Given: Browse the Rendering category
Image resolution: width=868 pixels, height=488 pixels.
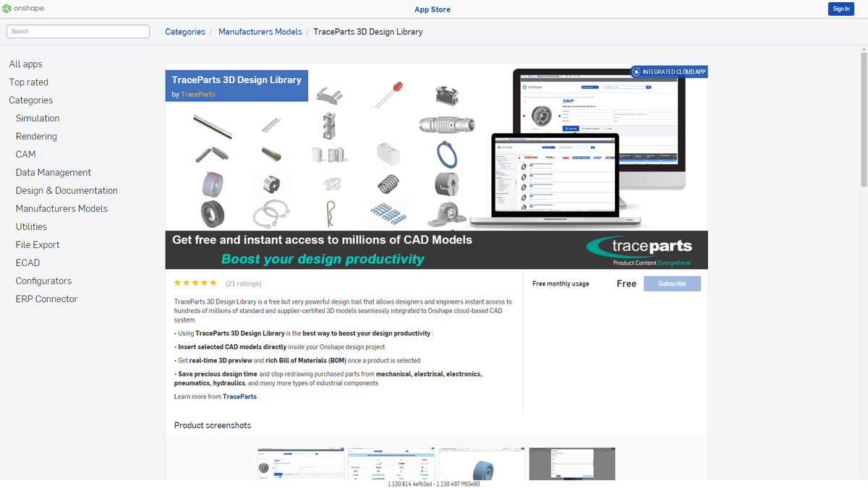Looking at the screenshot, I should coord(36,137).
